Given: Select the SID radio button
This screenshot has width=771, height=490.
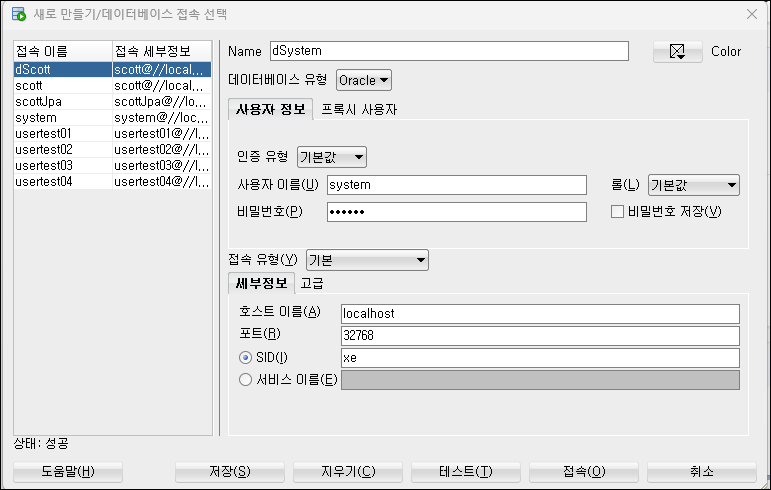Looking at the screenshot, I should pos(245,357).
